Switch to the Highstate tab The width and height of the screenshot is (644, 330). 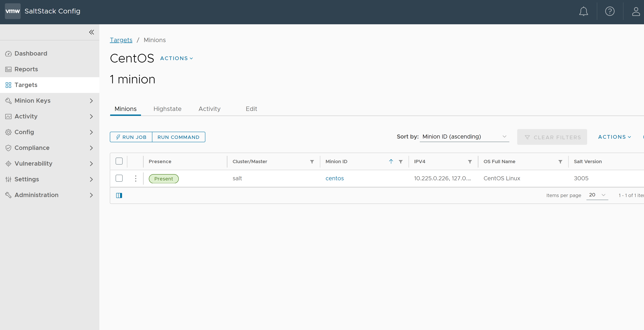(x=167, y=109)
